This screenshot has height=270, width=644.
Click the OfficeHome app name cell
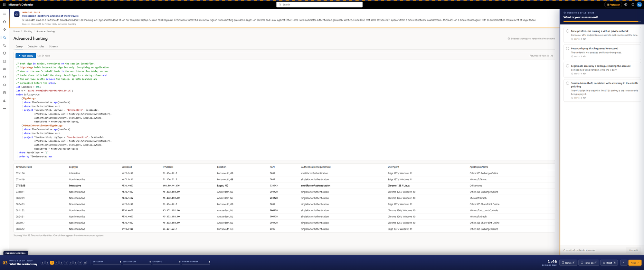click(x=476, y=186)
